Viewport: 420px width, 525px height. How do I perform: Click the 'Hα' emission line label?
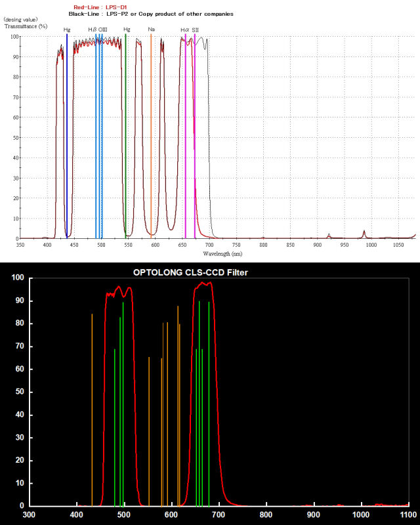click(x=185, y=30)
